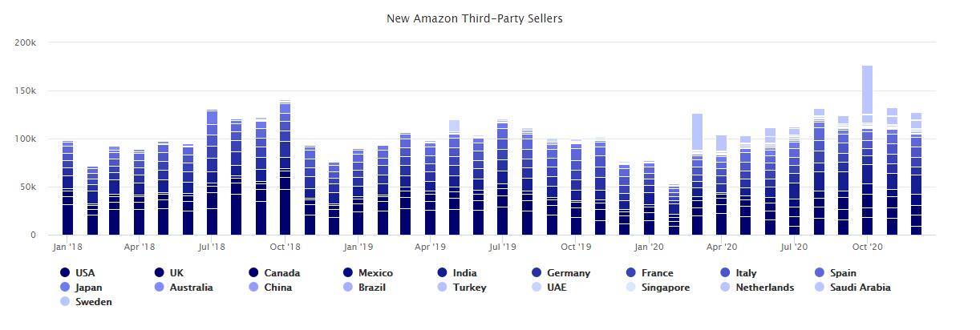Viewport: 980px width, 330px height.
Task: Toggle the Germany legend item
Action: point(568,273)
